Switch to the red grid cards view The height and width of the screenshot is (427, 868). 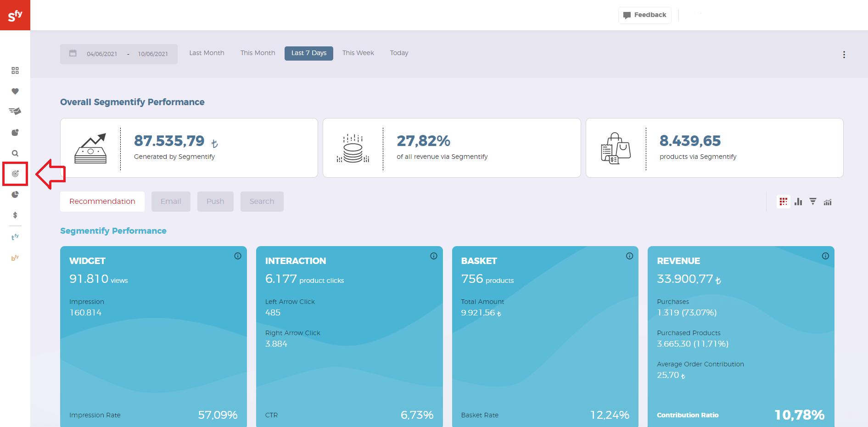pos(784,202)
